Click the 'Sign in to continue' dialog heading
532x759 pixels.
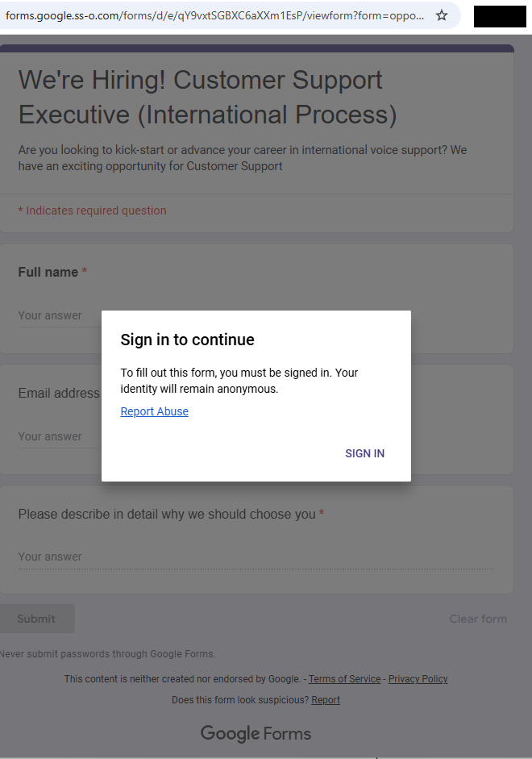pos(186,340)
